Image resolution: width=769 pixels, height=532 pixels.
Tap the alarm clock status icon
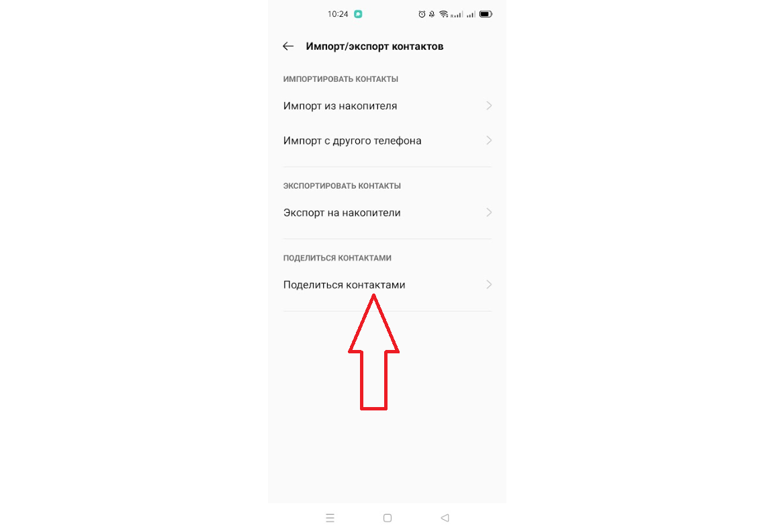coord(422,14)
